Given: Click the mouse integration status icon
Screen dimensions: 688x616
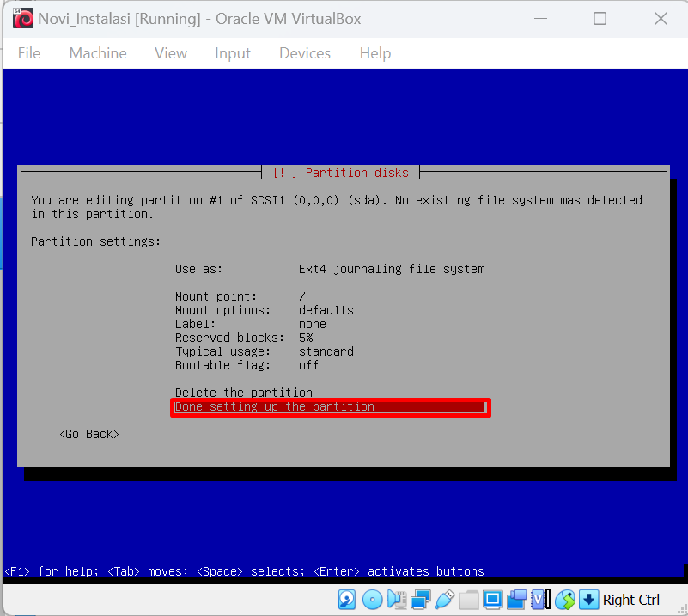Looking at the screenshot, I should (x=565, y=600).
